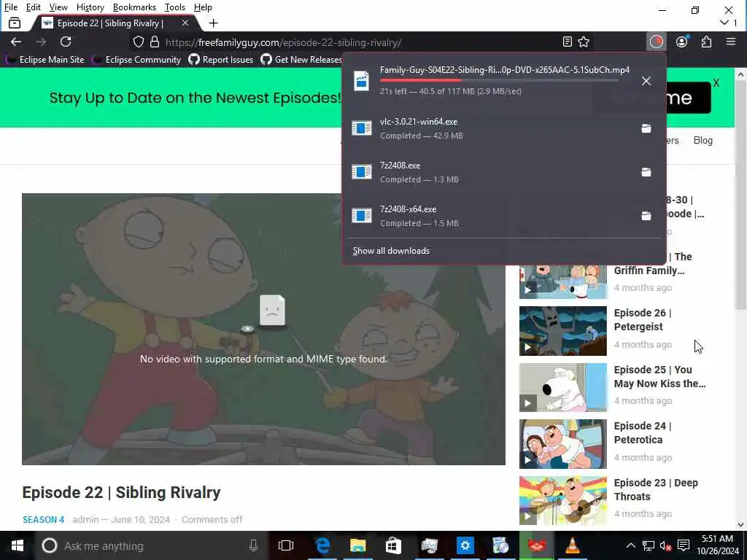The height and width of the screenshot is (560, 747).
Task: Click the downloads progress toolbar icon
Action: [x=657, y=42]
